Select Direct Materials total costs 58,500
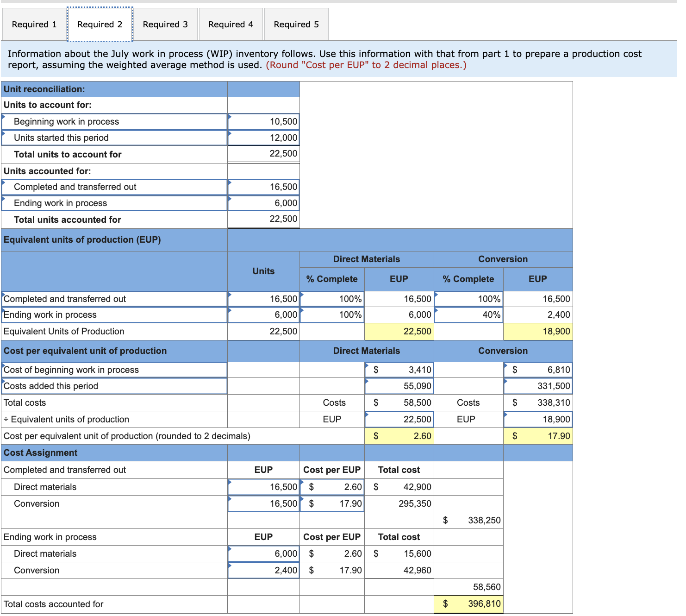 [399, 402]
